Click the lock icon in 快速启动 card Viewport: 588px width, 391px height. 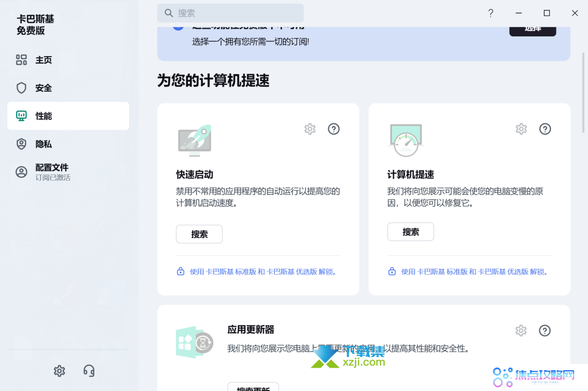[180, 271]
